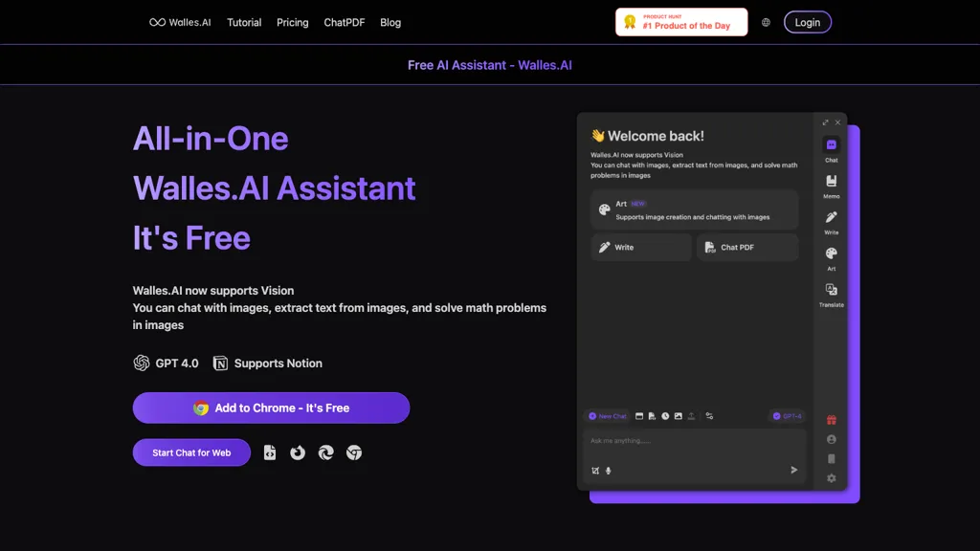Open the red gift icon
The height and width of the screenshot is (551, 980).
831,420
